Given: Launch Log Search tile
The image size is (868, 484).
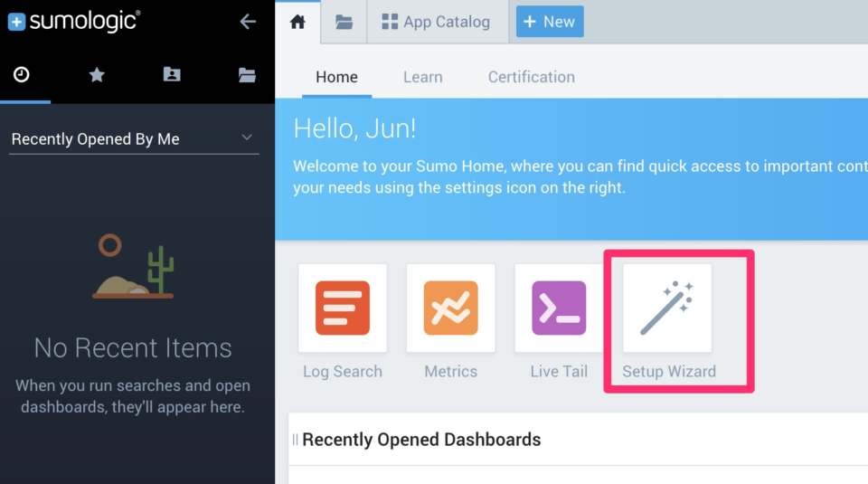Looking at the screenshot, I should click(343, 308).
